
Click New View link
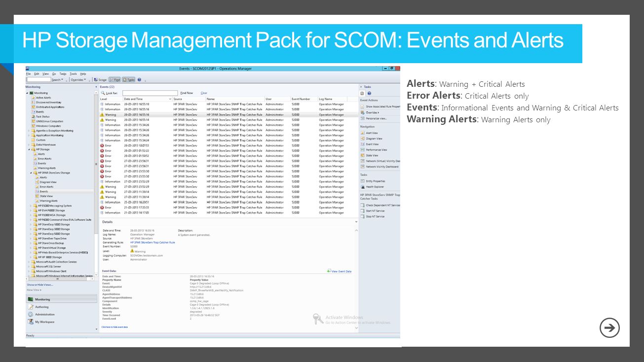click(34, 290)
